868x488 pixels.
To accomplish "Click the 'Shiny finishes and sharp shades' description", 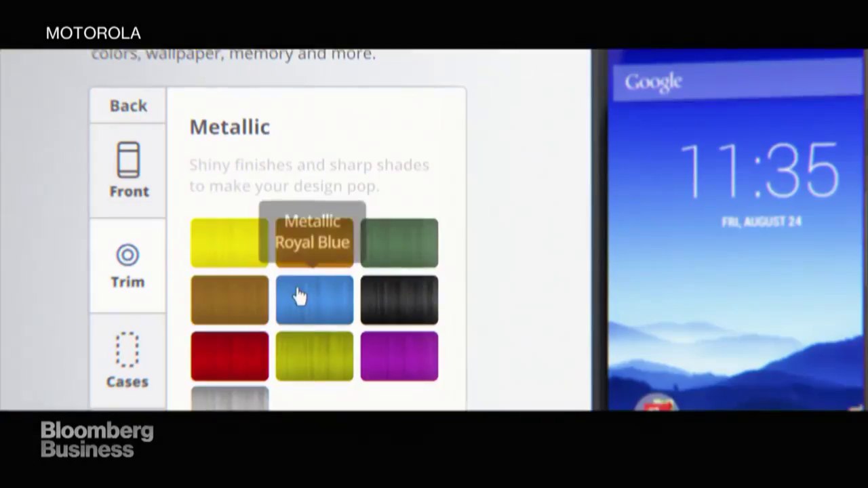I will click(309, 175).
